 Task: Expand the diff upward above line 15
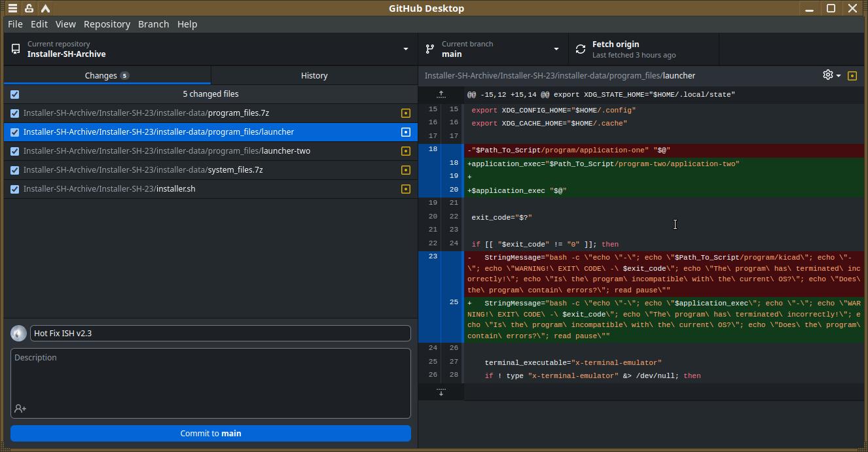(x=441, y=95)
